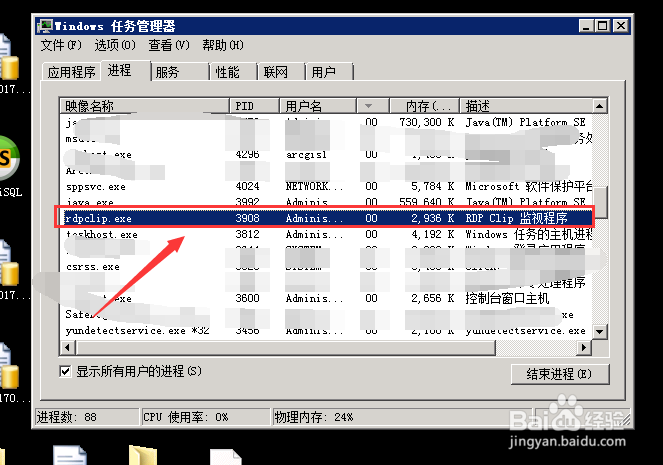Select the rdpclip.exe process row
The height and width of the screenshot is (465, 663).
tap(325, 218)
